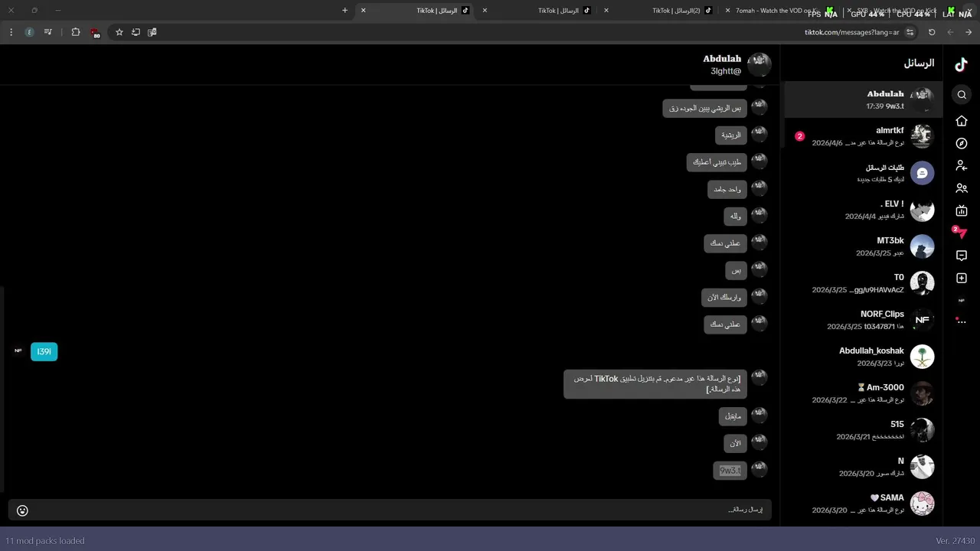Click the unsupported message type TikTok bubble

(x=655, y=384)
